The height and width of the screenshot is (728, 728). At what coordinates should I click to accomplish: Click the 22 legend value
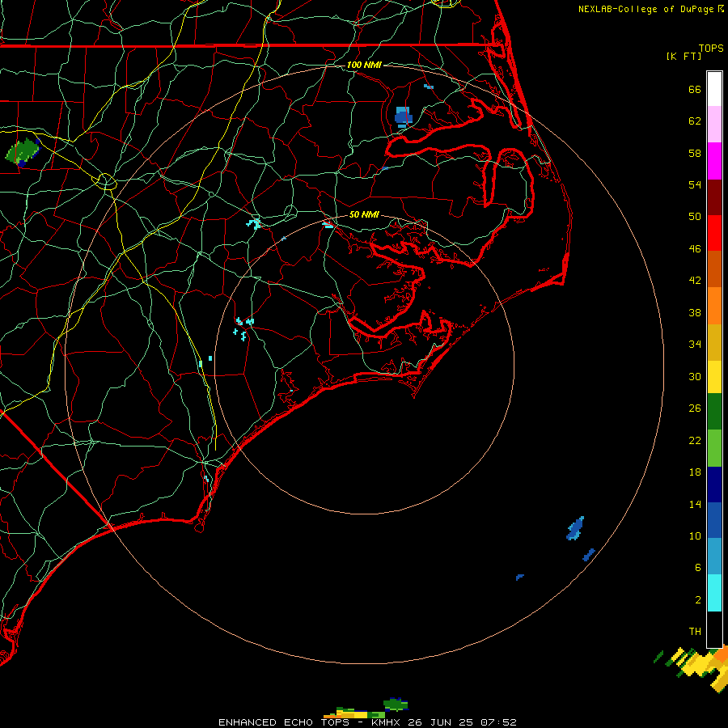pos(695,440)
